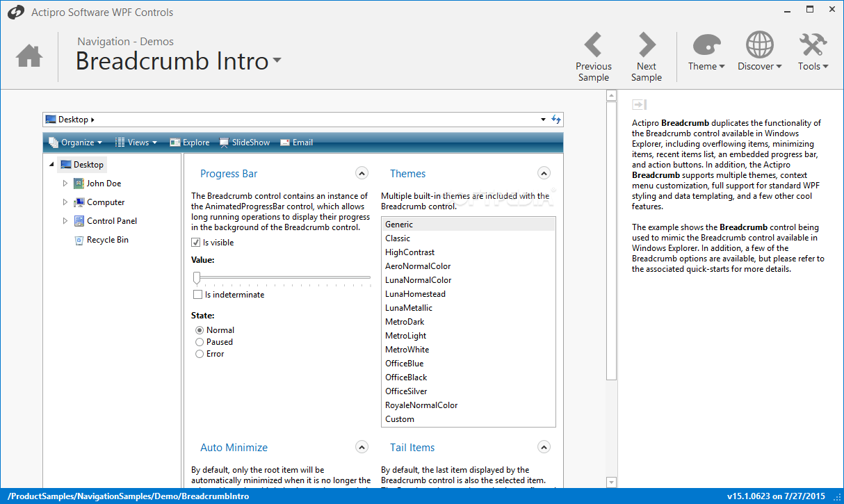Select Computer in the tree
Screen dimensions: 844x504
99,202
